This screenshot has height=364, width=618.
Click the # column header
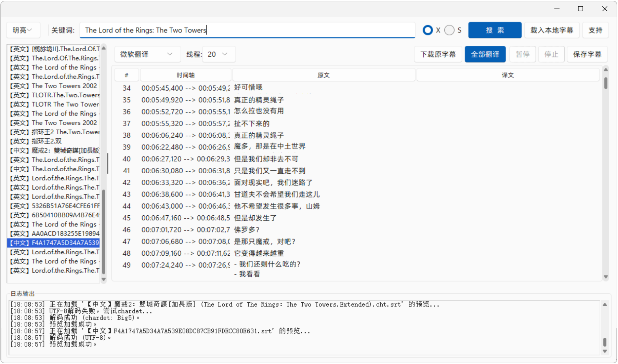tap(127, 75)
